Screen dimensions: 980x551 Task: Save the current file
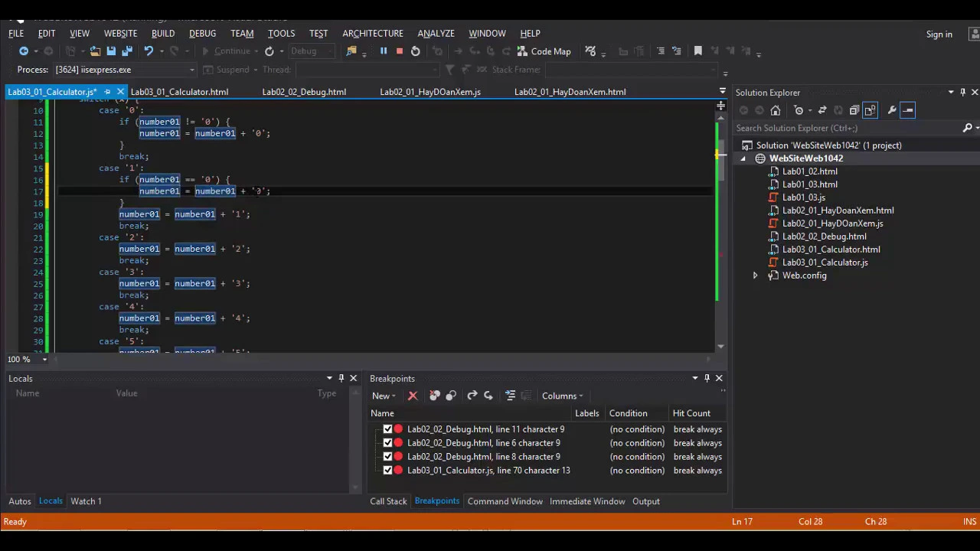coord(111,51)
